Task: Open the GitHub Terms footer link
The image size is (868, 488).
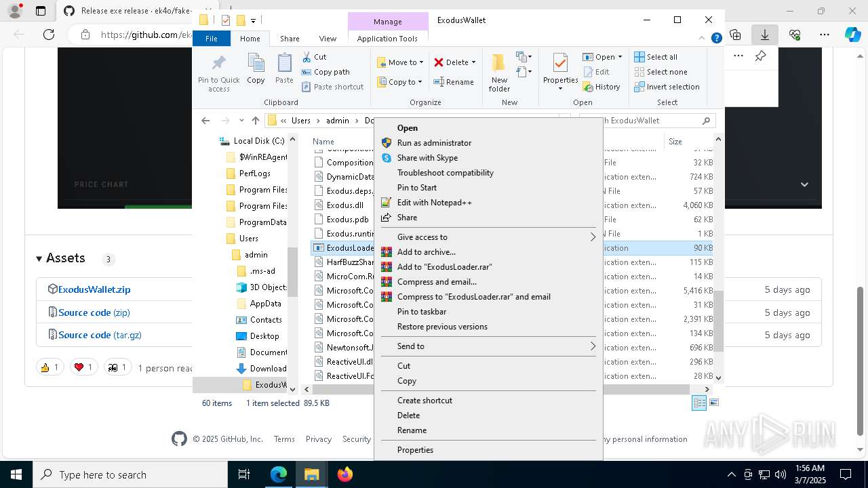Action: 284,439
